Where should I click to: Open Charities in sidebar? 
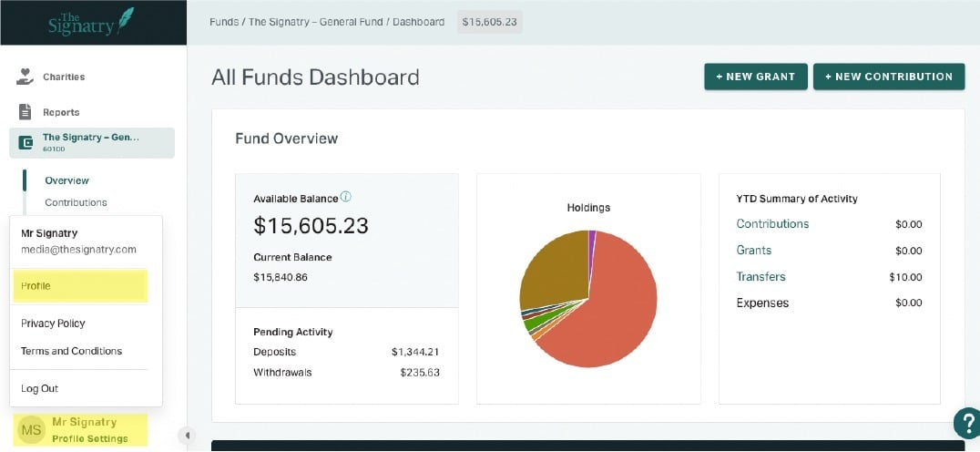(x=64, y=77)
